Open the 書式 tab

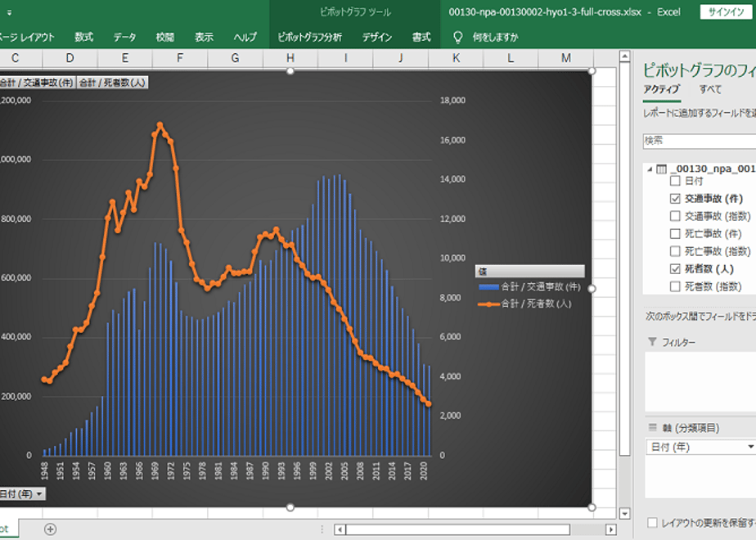pos(421,37)
